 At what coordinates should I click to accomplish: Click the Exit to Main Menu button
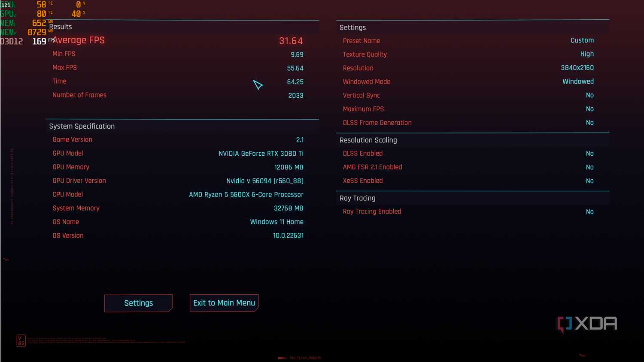(x=224, y=303)
